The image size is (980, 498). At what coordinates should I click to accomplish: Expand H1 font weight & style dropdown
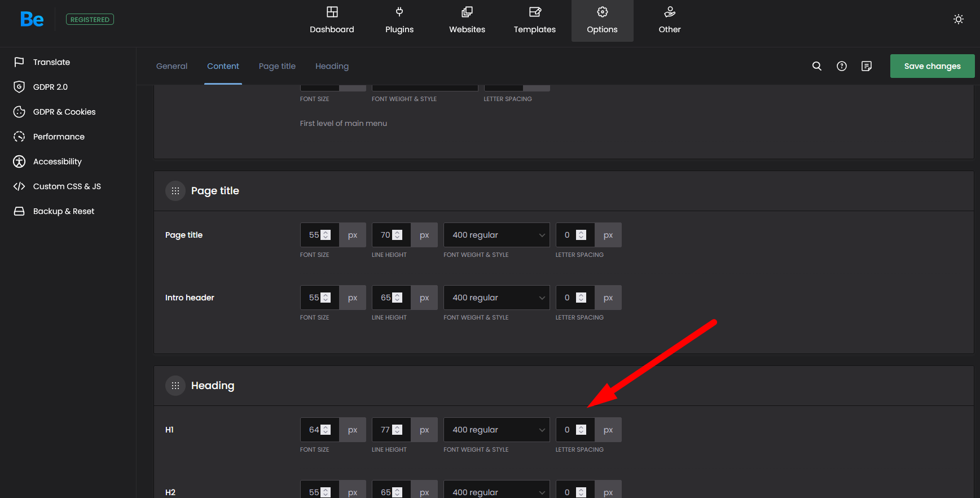tap(496, 430)
